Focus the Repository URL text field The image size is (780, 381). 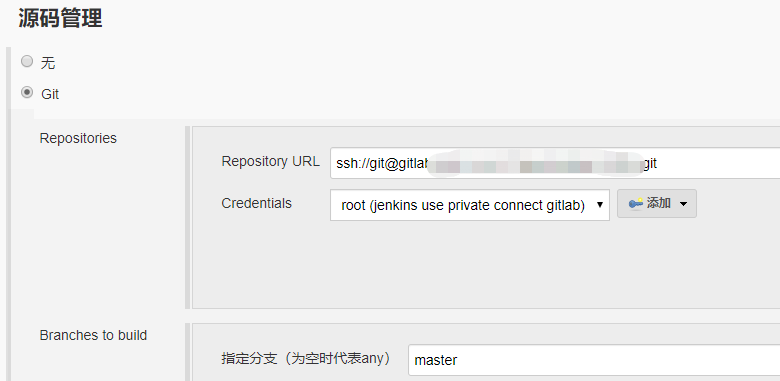(x=555, y=163)
